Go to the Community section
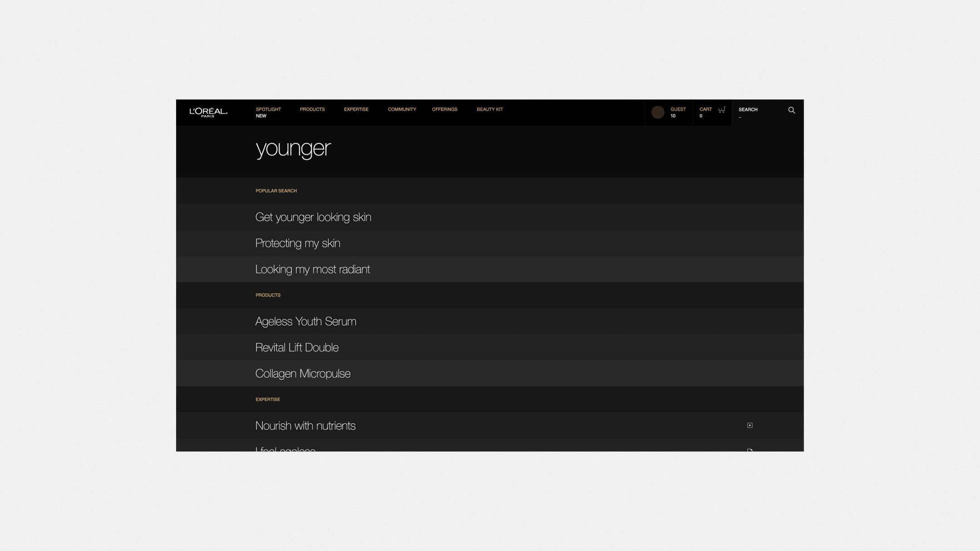The width and height of the screenshot is (980, 551). [x=402, y=109]
